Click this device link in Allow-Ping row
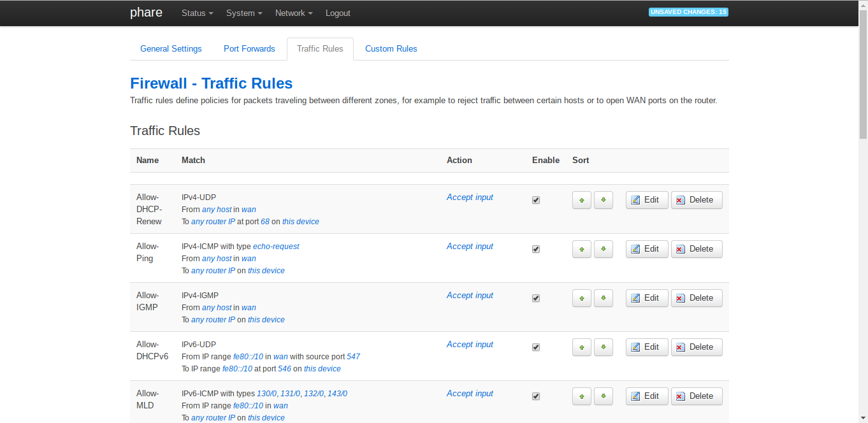868x423 pixels. tap(266, 271)
